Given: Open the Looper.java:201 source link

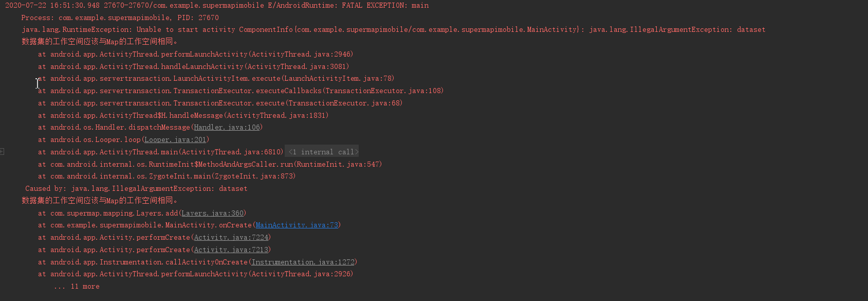Looking at the screenshot, I should [x=175, y=139].
